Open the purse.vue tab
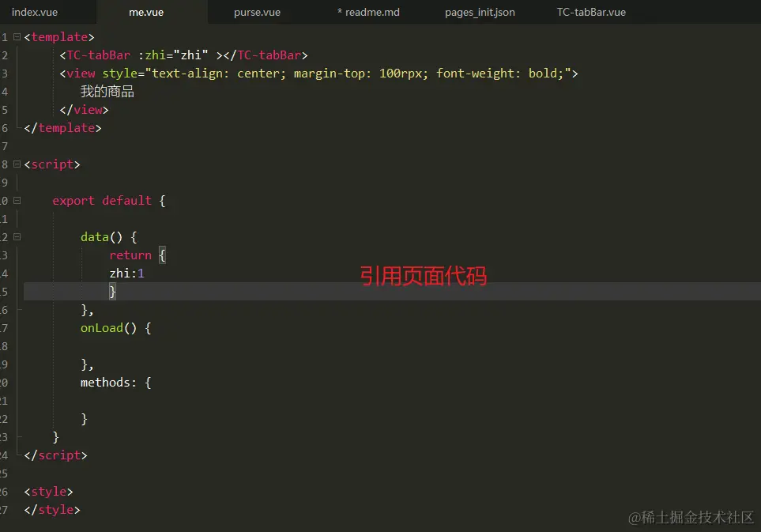 tap(258, 12)
